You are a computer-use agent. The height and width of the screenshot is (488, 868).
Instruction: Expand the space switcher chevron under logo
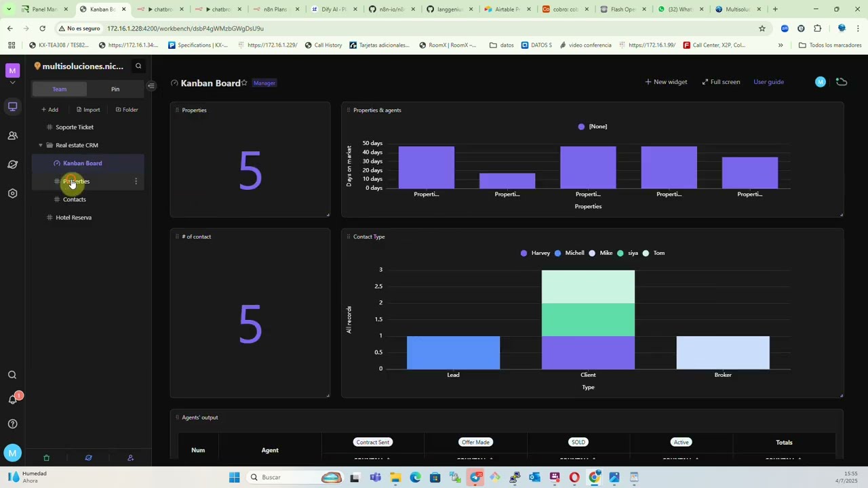tap(12, 83)
